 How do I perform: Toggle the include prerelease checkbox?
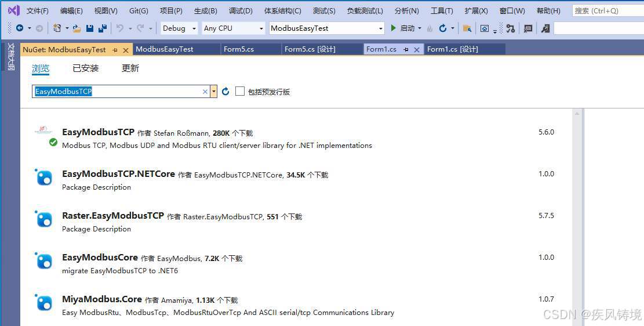(x=240, y=91)
